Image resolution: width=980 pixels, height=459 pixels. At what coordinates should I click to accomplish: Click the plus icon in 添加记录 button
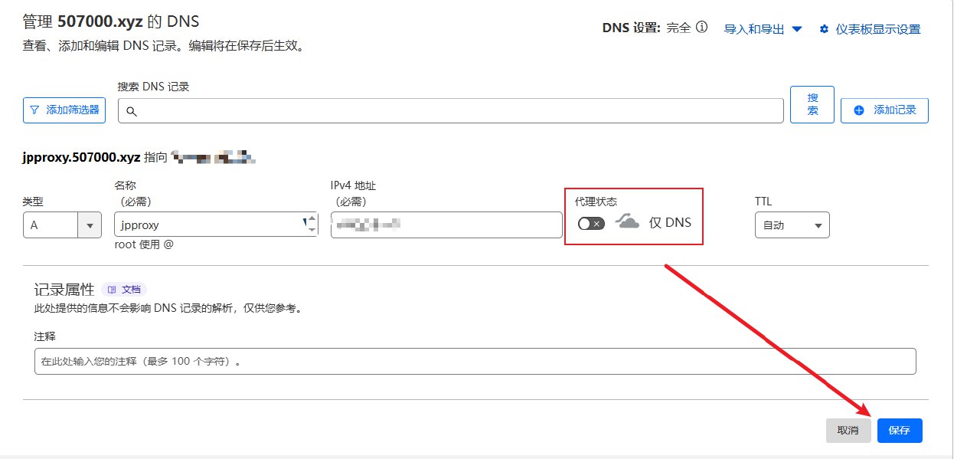coord(859,110)
